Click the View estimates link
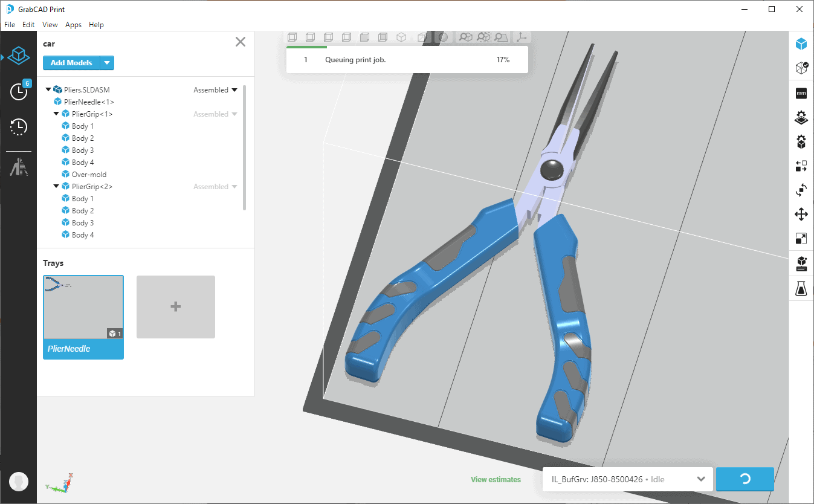The width and height of the screenshot is (814, 504). (x=496, y=480)
